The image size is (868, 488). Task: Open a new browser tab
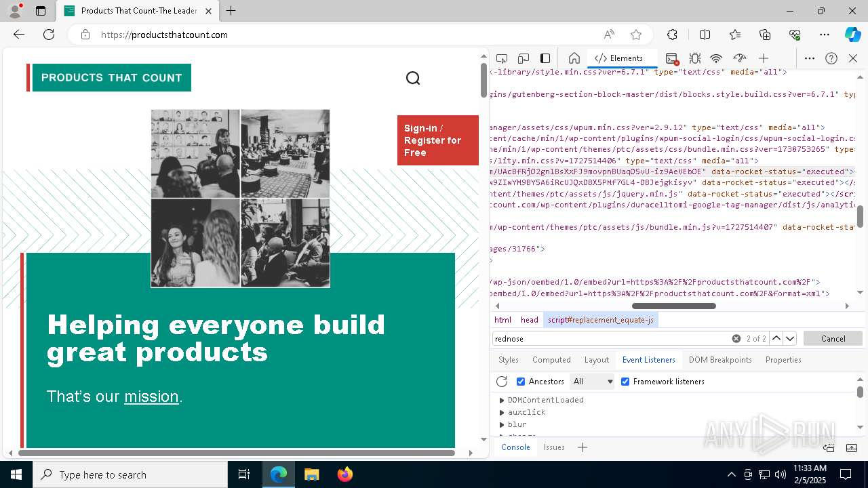click(231, 11)
